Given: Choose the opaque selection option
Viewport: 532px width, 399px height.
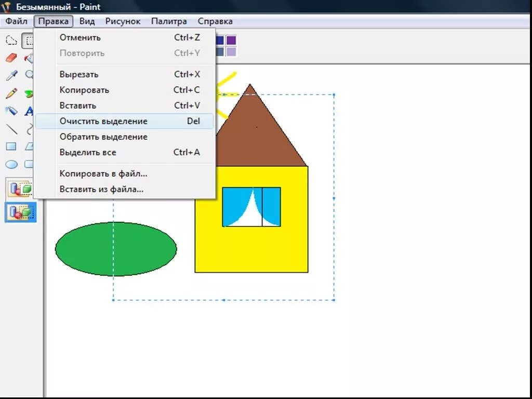Looking at the screenshot, I should [20, 189].
